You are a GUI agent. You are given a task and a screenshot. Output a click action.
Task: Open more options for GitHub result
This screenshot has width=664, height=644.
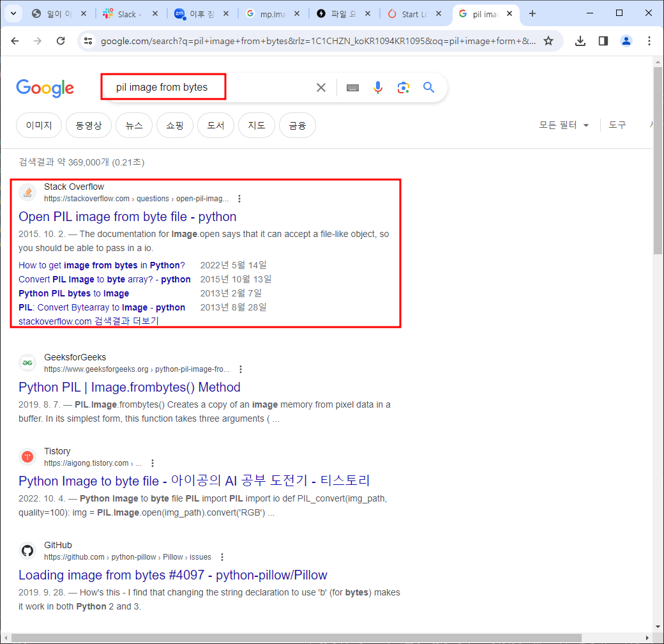tap(222, 557)
